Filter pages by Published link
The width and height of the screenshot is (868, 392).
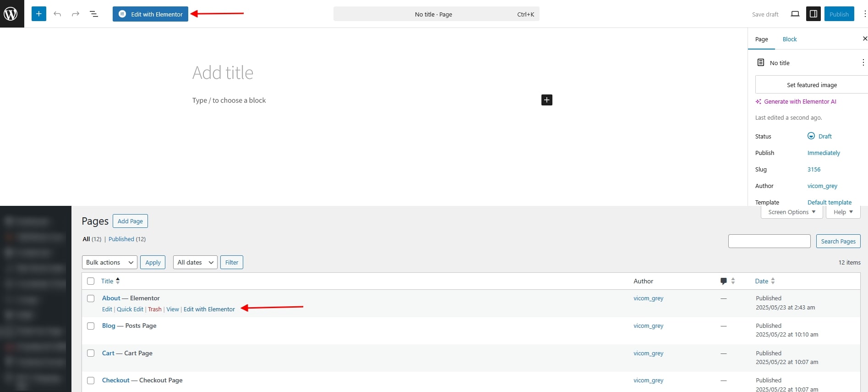click(121, 239)
